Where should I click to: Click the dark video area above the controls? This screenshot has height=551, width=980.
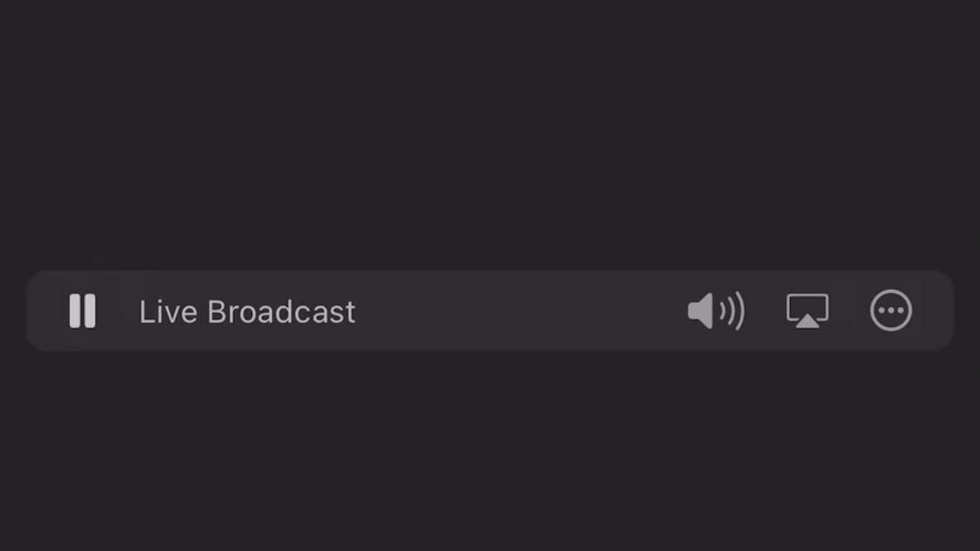pyautogui.click(x=490, y=134)
